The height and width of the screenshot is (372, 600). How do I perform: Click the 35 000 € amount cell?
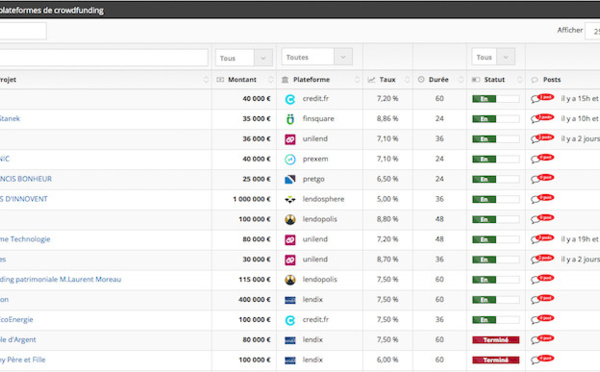pyautogui.click(x=256, y=119)
